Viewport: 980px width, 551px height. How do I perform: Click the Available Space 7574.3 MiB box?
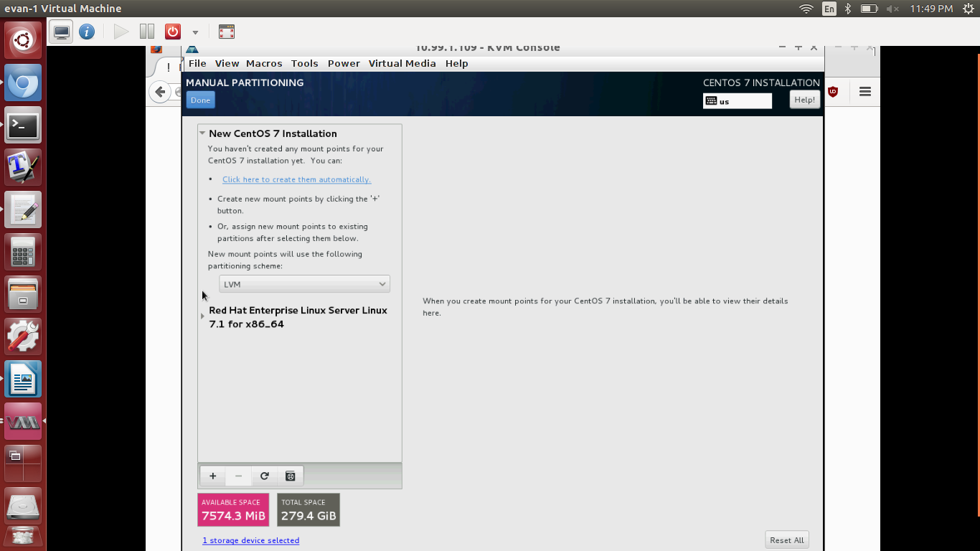point(233,509)
